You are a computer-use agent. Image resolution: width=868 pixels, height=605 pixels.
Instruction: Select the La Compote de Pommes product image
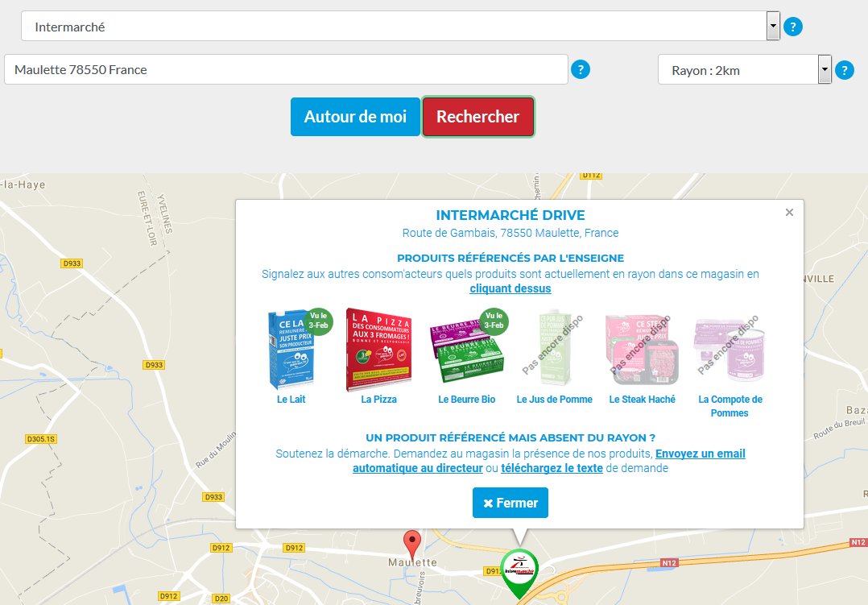click(x=730, y=349)
